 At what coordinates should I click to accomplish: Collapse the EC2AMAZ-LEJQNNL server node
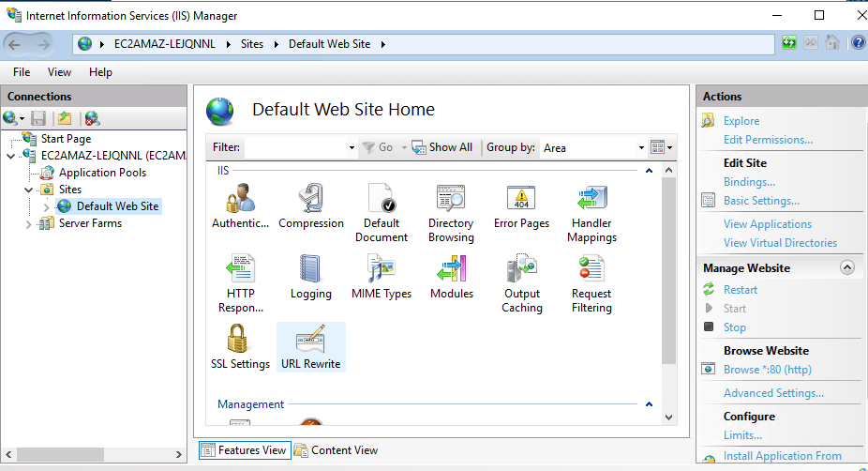(10, 157)
